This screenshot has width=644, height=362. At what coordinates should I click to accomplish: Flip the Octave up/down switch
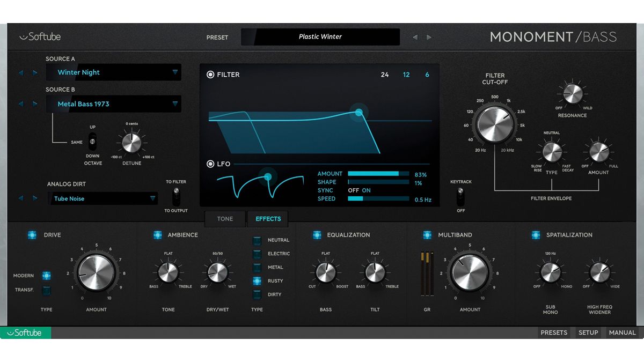coord(92,142)
